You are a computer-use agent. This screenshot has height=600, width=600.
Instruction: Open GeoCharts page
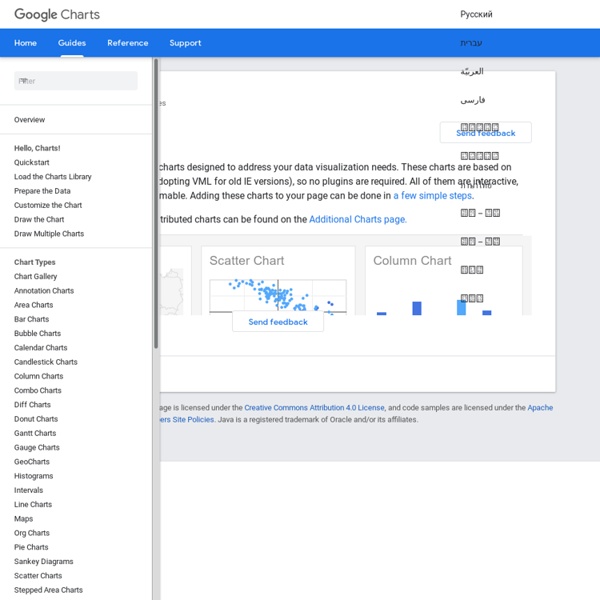32,461
